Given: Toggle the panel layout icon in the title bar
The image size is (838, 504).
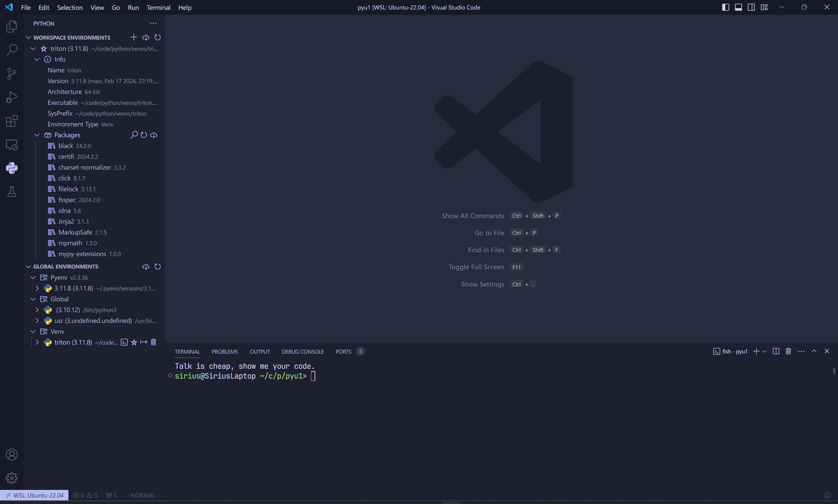Looking at the screenshot, I should 738,7.
